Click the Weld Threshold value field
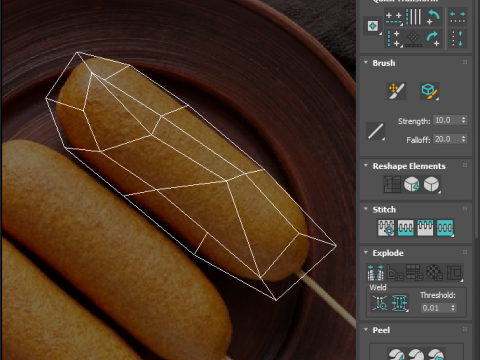Viewport: 480px width, 360px height. [x=435, y=308]
